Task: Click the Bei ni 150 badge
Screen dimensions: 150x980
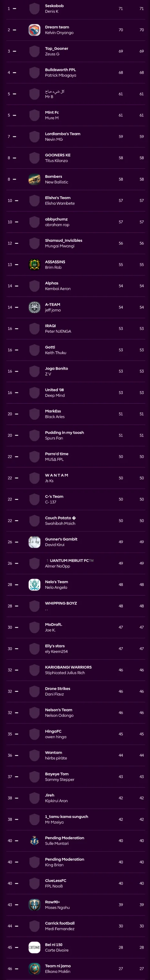Action: click(34, 947)
